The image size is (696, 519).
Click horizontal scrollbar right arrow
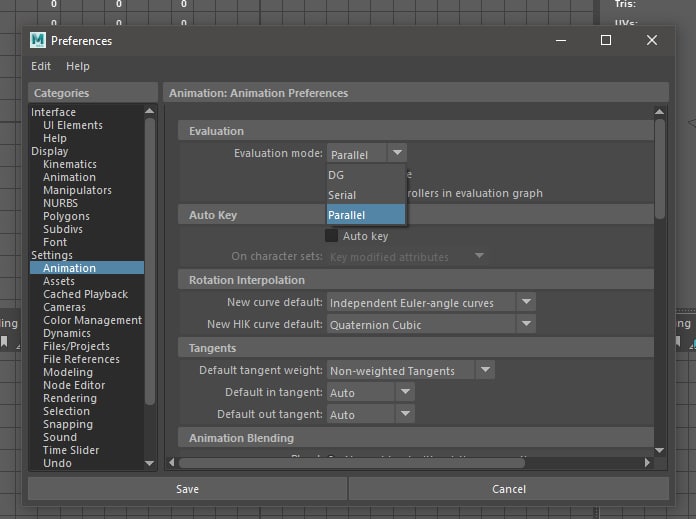647,463
